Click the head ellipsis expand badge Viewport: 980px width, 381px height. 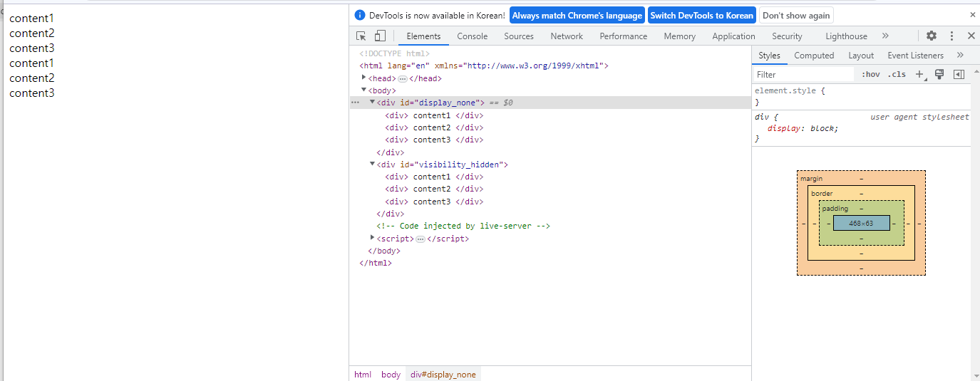pyautogui.click(x=402, y=78)
